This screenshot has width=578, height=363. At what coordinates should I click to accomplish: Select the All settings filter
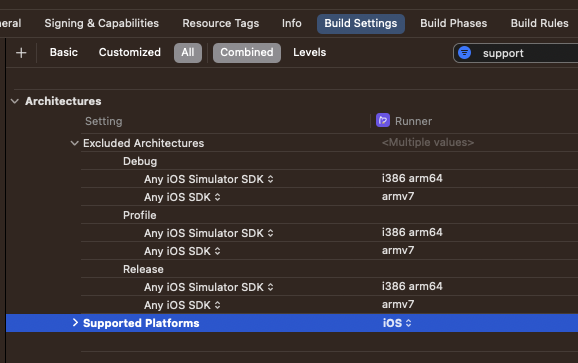click(x=188, y=53)
